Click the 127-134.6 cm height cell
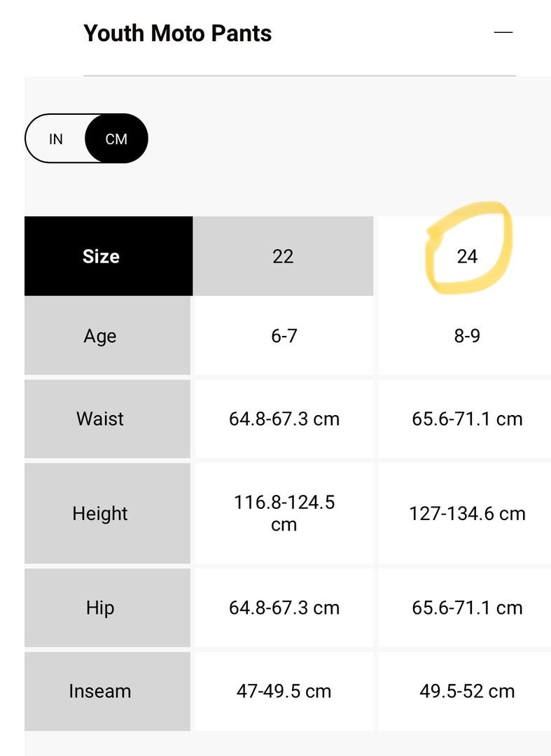551x756 pixels. click(x=467, y=513)
